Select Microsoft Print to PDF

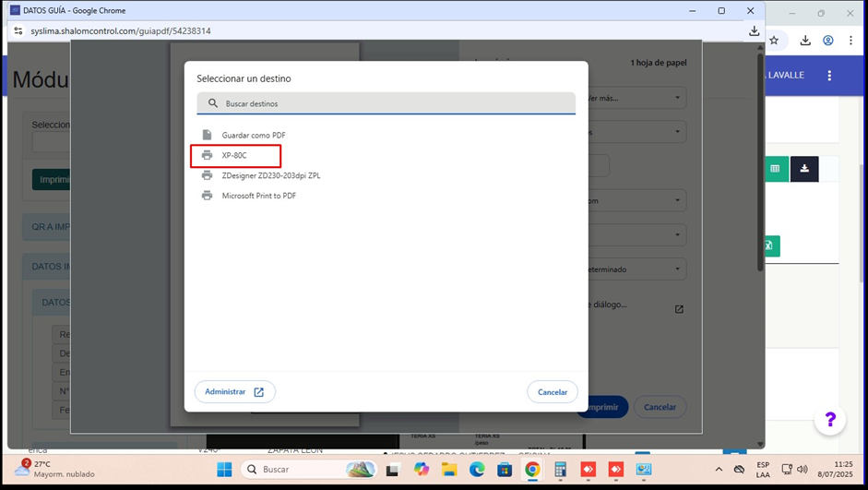pos(258,196)
